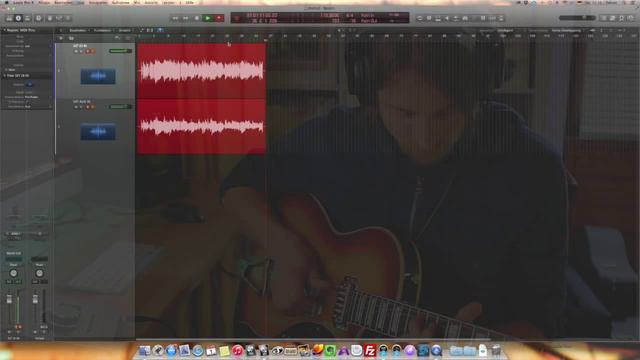The height and width of the screenshot is (360, 640).
Task: Select the first track's blue waveform icon
Action: tap(98, 76)
